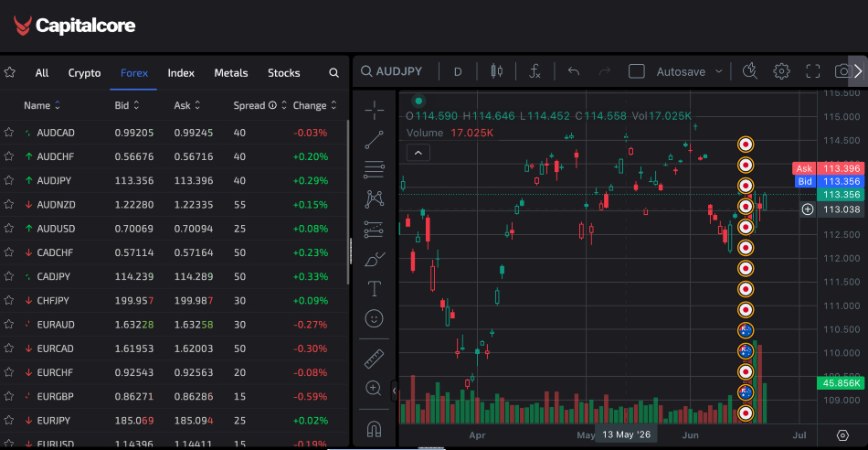Collapse the drawing toolbar side arrow

click(x=394, y=391)
